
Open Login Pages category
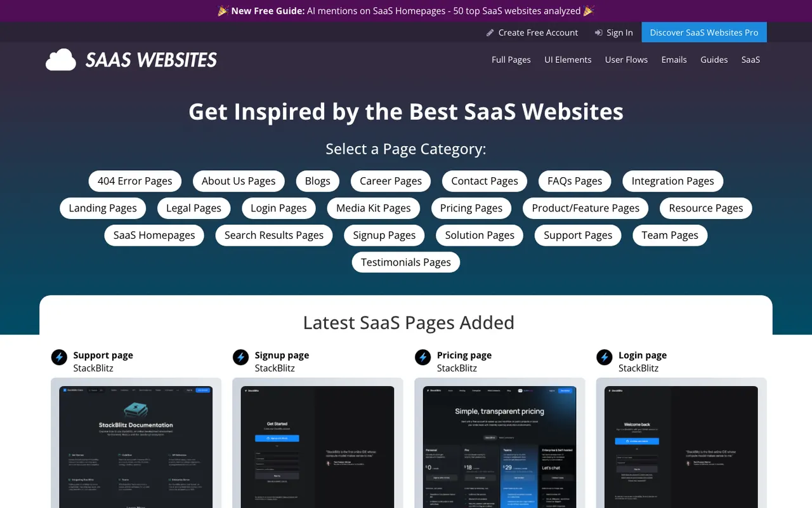pos(278,208)
